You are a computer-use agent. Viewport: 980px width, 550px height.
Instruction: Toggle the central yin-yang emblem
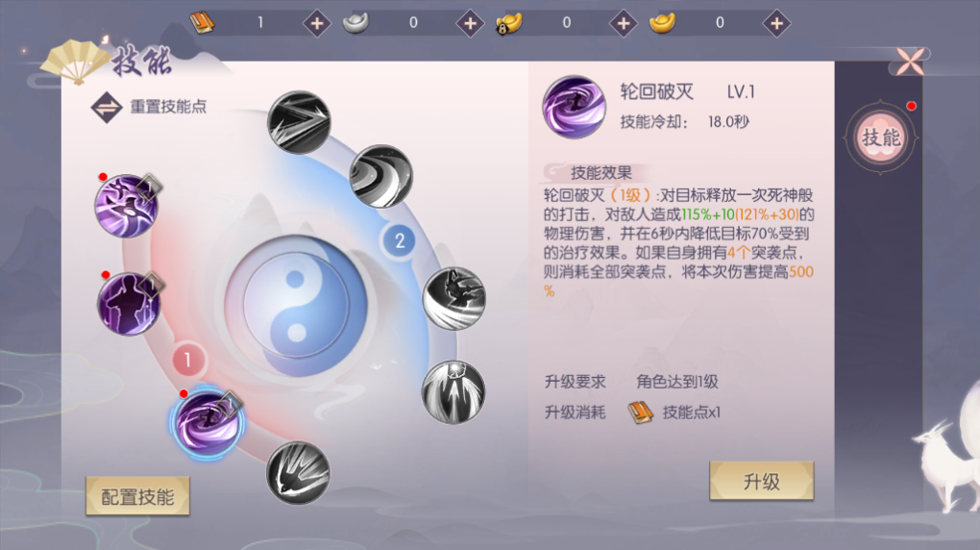(x=296, y=306)
